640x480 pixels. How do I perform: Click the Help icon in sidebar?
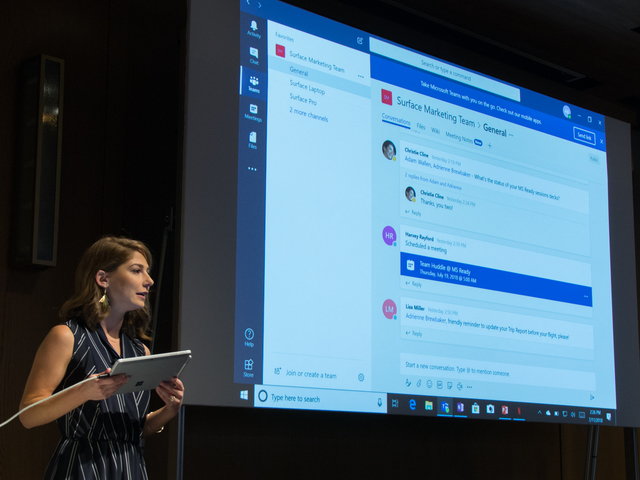[249, 337]
